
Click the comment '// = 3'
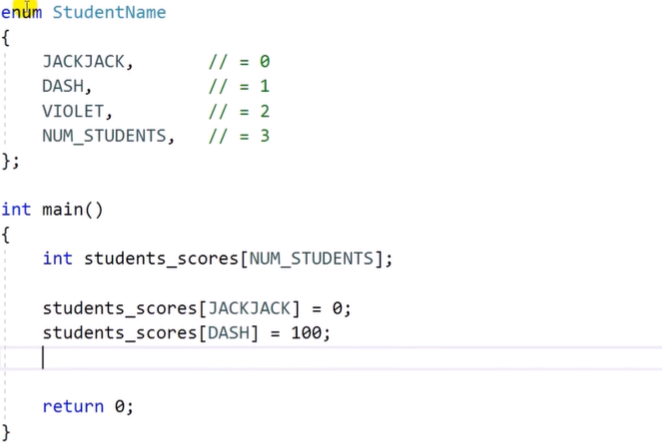(x=239, y=136)
